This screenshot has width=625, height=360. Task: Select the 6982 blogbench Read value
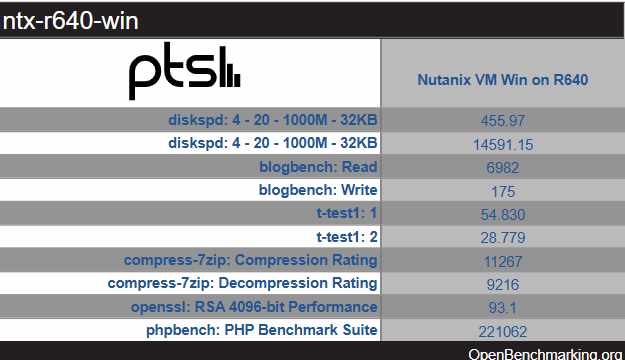[x=503, y=168]
